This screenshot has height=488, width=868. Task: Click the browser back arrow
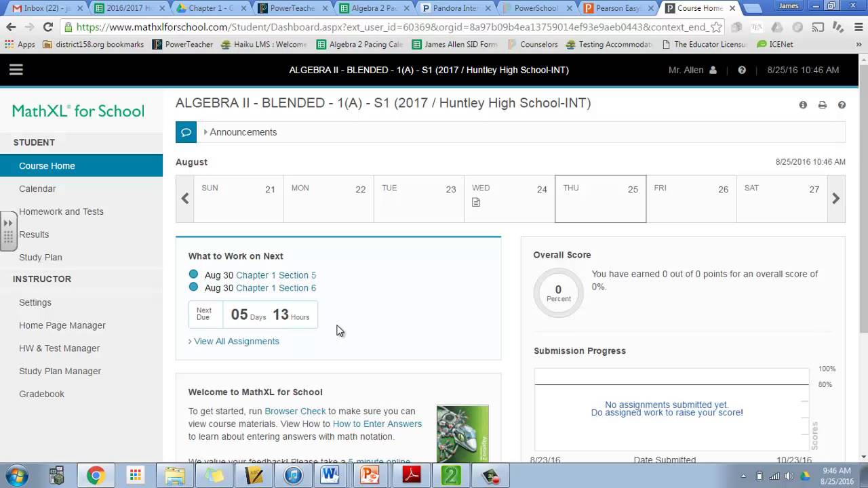coord(11,27)
